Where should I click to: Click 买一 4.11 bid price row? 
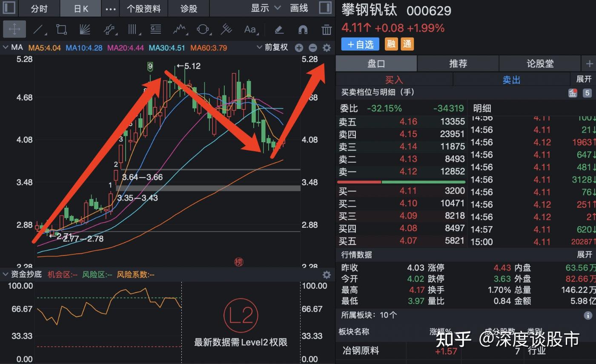(x=401, y=191)
